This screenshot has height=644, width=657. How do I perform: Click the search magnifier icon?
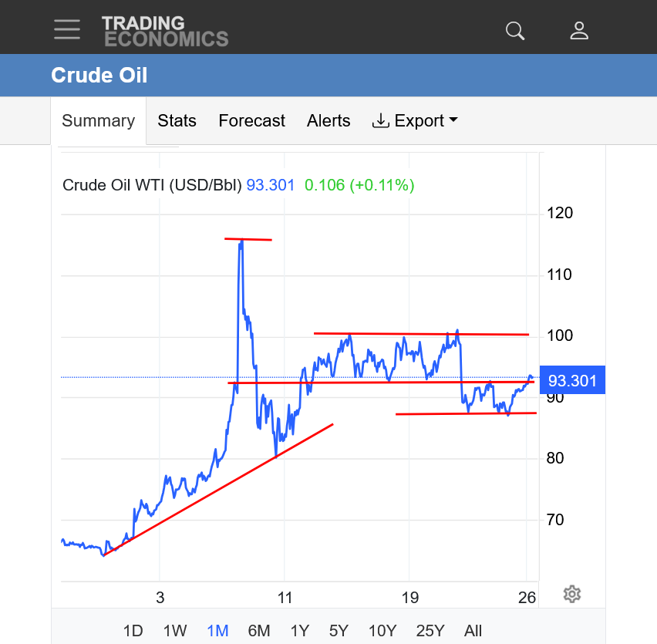(515, 31)
